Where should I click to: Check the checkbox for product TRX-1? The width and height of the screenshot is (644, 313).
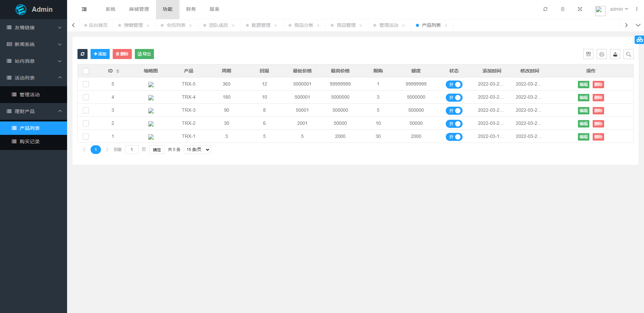86,137
